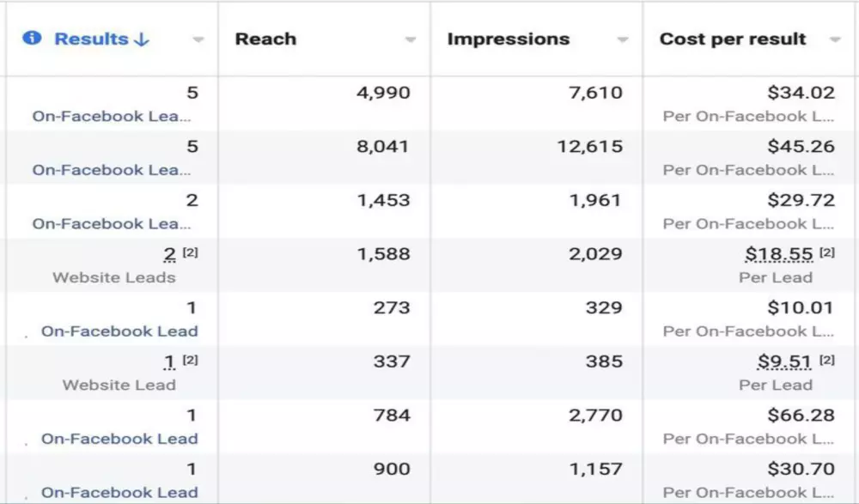Open On-Facebook Leads link in $45.26 row
The height and width of the screenshot is (504, 859).
tap(112, 170)
